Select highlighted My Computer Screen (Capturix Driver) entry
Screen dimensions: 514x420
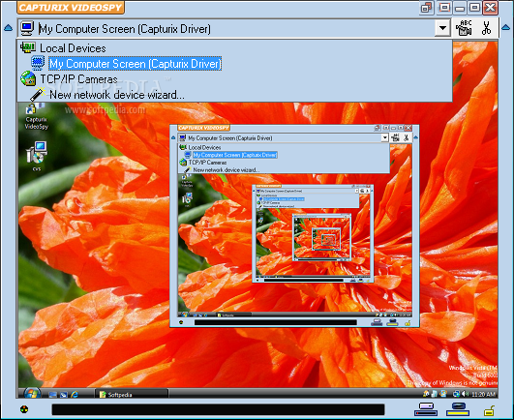pos(136,64)
